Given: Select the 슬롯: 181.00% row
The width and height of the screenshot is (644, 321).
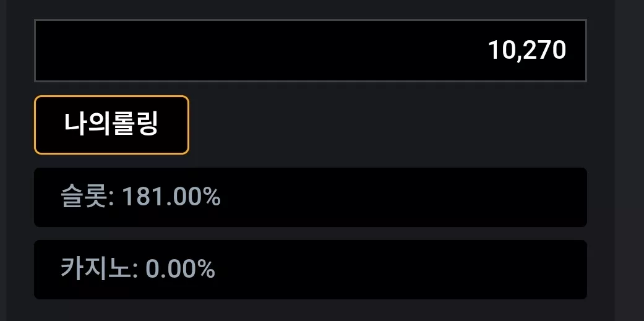Looking at the screenshot, I should pyautogui.click(x=311, y=197).
